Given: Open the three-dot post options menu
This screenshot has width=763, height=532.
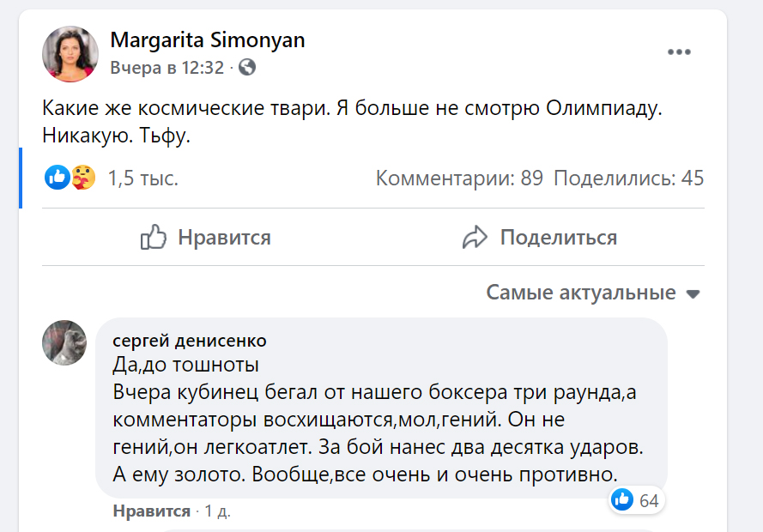Looking at the screenshot, I should click(679, 51).
